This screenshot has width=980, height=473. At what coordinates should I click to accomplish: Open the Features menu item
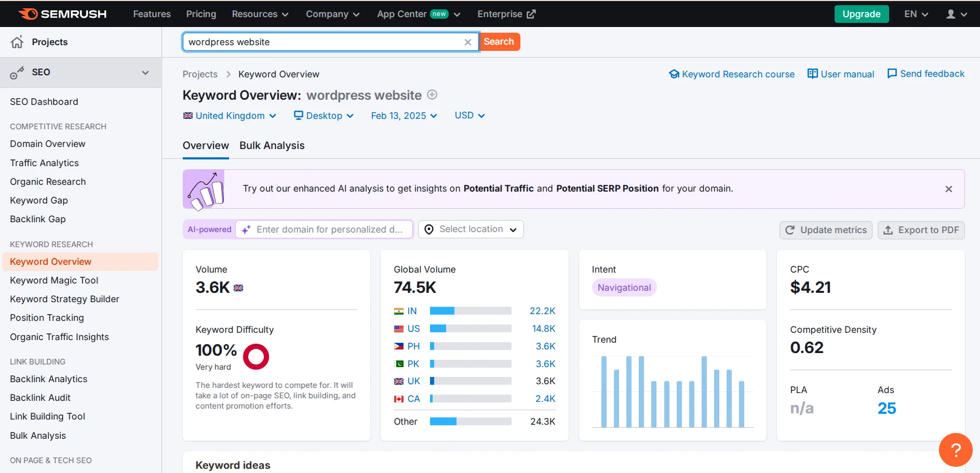point(152,14)
